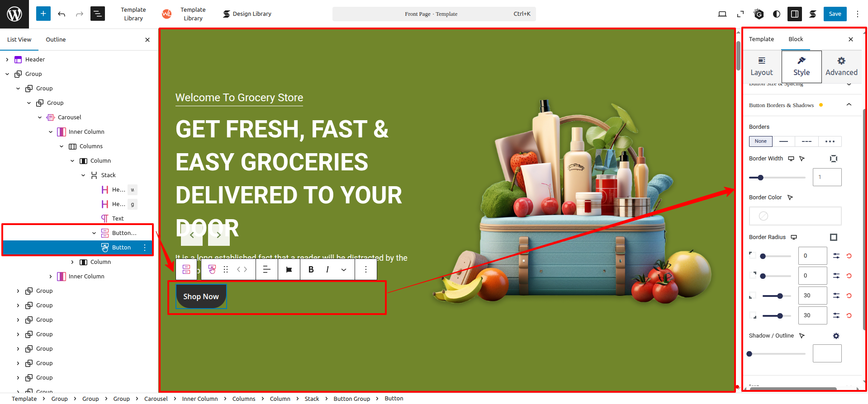Image resolution: width=868 pixels, height=404 pixels.
Task: Open Shadow / Outline settings gear
Action: [836, 336]
